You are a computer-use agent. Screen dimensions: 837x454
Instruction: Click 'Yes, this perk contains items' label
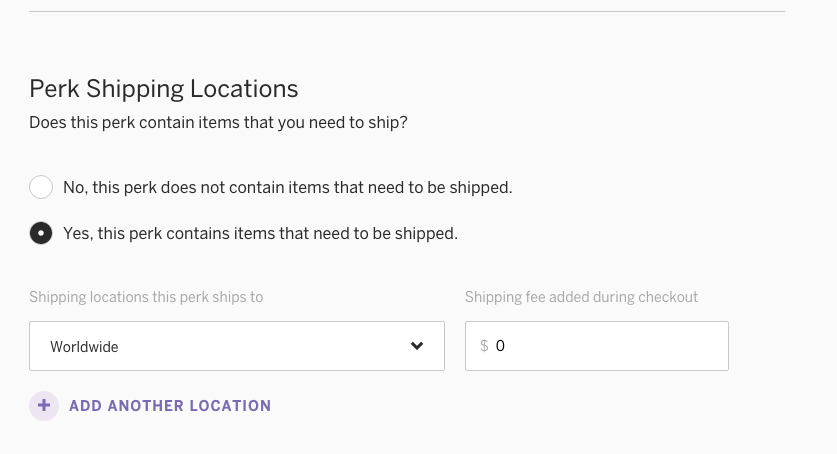[x=260, y=233]
